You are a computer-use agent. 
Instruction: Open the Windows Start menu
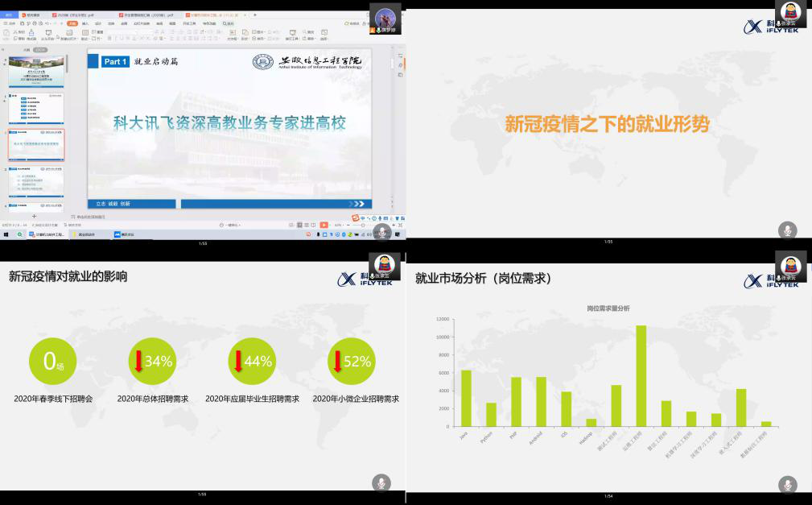6,234
